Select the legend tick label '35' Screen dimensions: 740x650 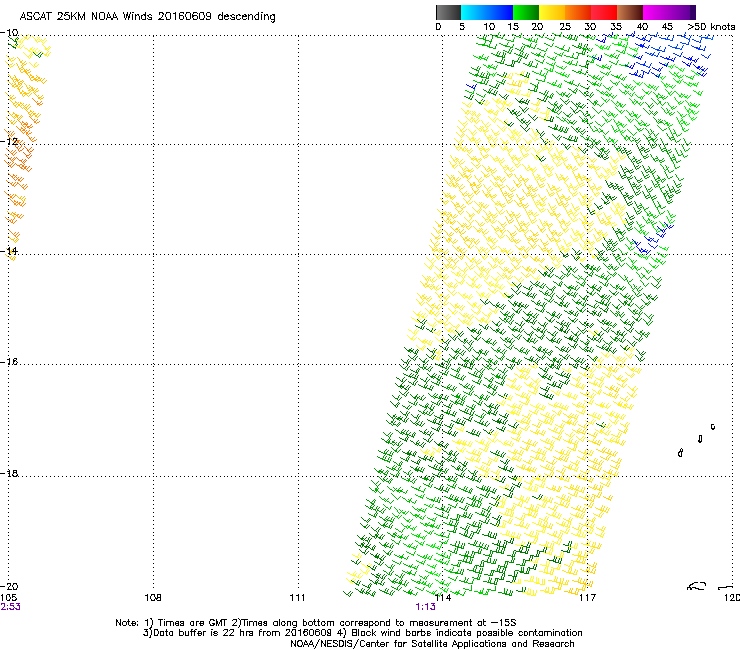point(616,27)
